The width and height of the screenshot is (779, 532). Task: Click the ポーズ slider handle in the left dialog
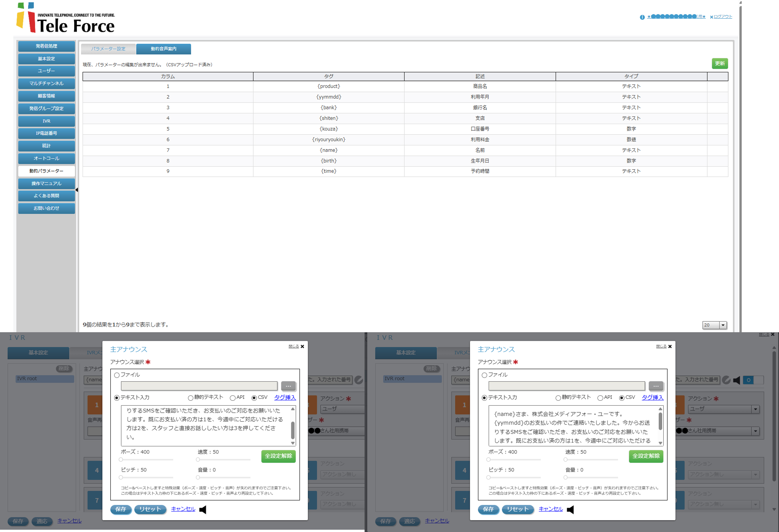(x=121, y=460)
